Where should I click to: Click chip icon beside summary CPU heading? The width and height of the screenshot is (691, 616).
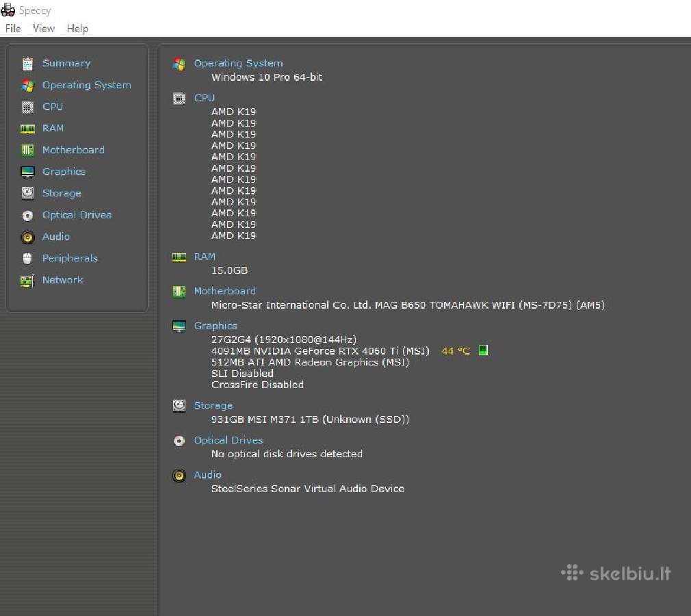[x=179, y=99]
